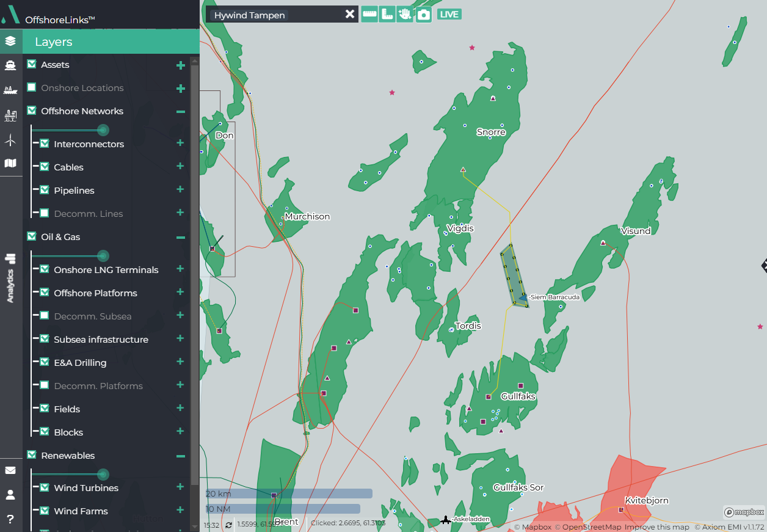Open the Analytics side tab
The image size is (767, 532).
[x=10, y=278]
